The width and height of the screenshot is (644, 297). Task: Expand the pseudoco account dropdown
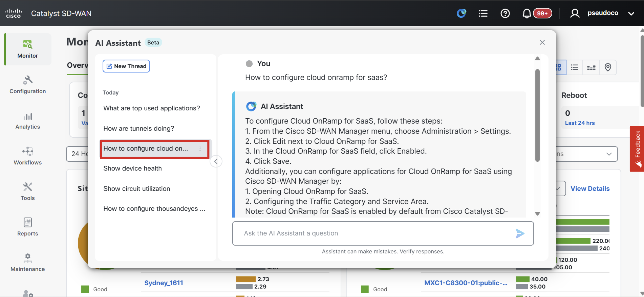point(631,13)
